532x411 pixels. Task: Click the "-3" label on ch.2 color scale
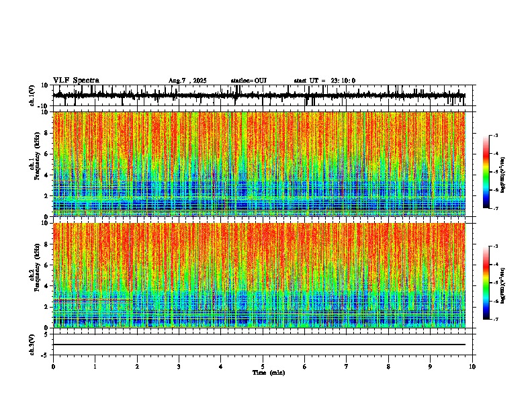click(495, 246)
